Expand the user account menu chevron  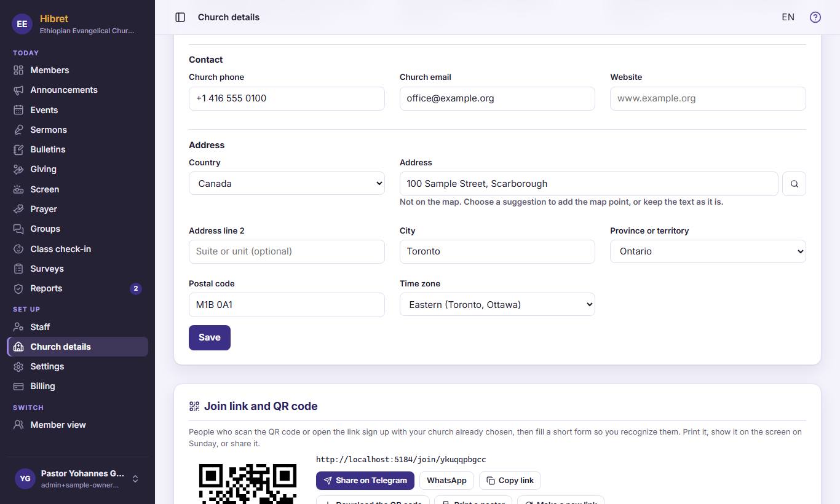(x=135, y=479)
